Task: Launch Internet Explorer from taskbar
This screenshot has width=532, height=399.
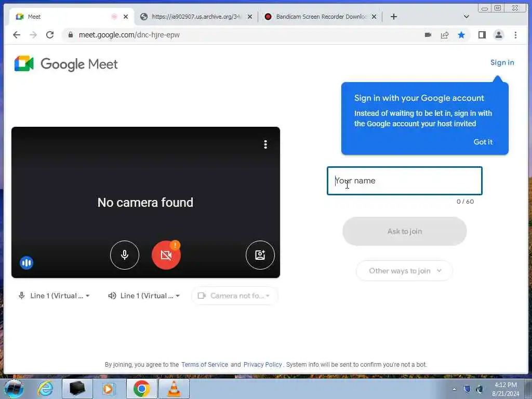Action: pos(46,389)
